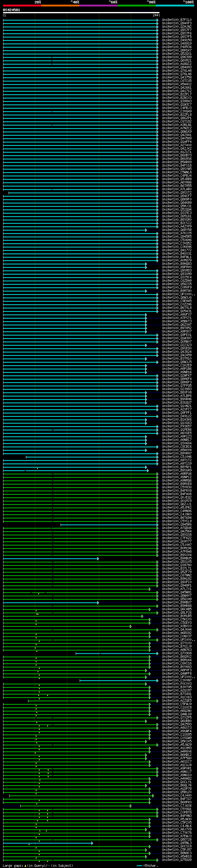Open hit UniRef100_Q8H1K7
Image resolution: width=197 pixels, height=868 pixels.
pos(176,50)
